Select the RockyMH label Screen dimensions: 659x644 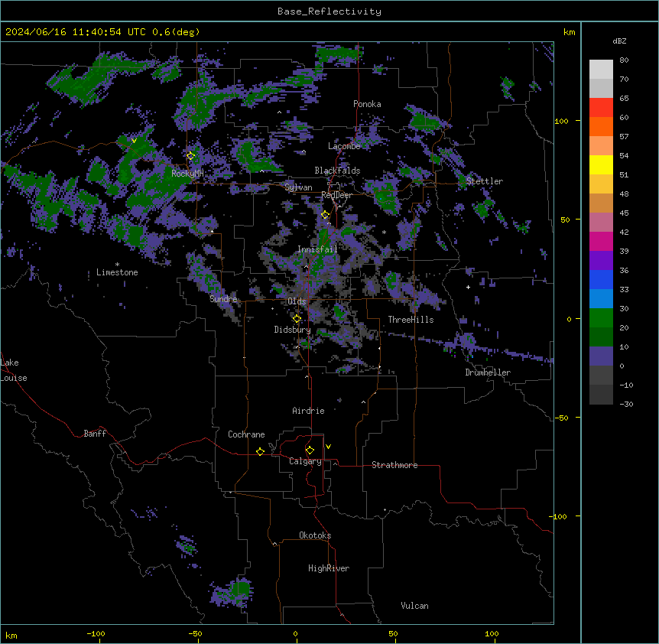pos(187,173)
